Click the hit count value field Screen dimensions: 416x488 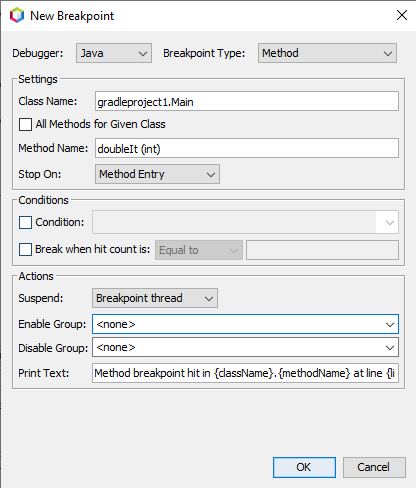[322, 250]
